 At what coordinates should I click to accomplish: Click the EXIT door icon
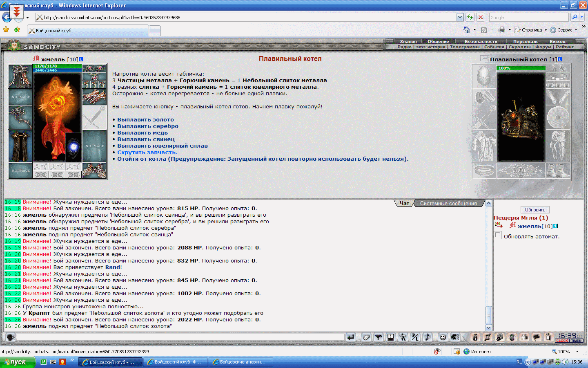coord(549,337)
